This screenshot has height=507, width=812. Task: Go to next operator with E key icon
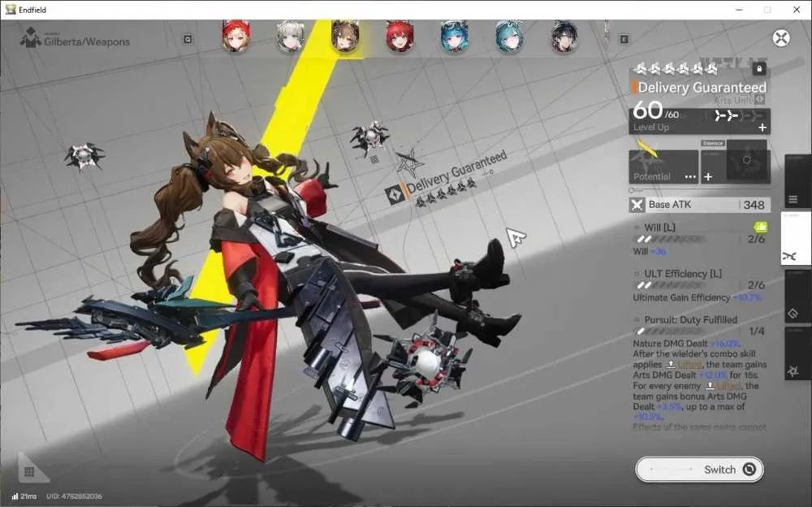coord(624,39)
